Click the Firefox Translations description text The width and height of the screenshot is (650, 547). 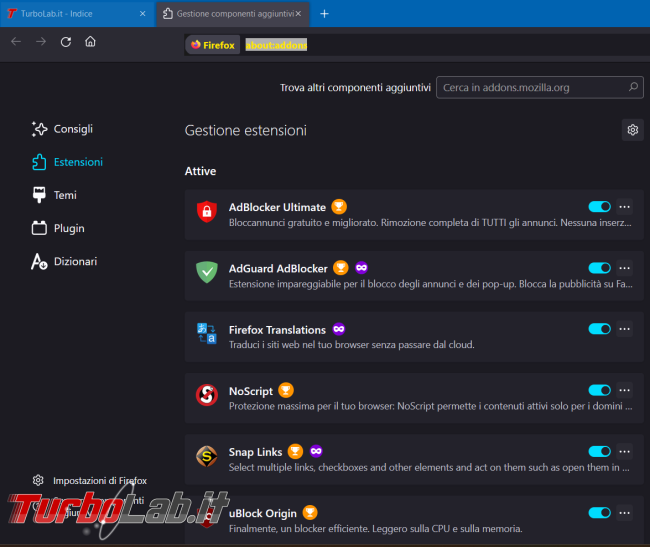tap(352, 345)
